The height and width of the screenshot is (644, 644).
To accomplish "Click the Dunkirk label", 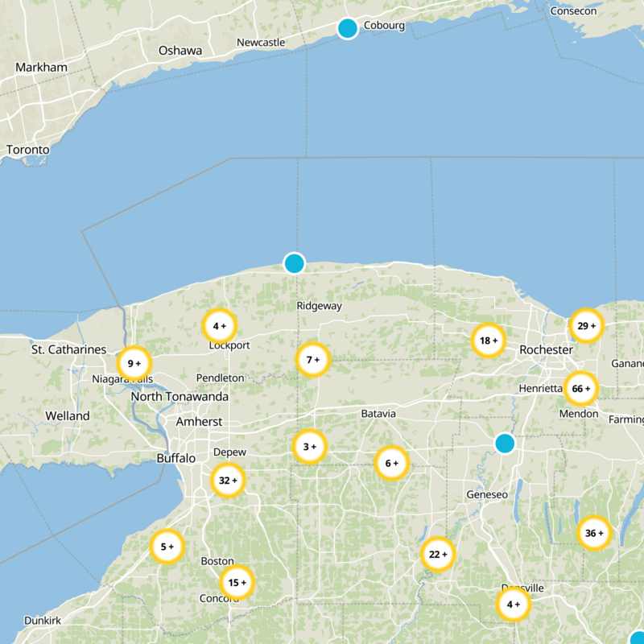I will click(x=43, y=620).
